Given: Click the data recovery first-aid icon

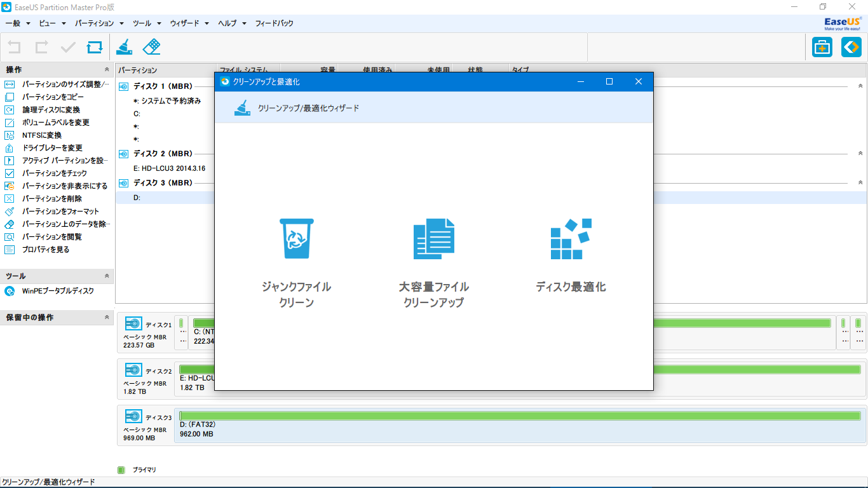Looking at the screenshot, I should [822, 47].
